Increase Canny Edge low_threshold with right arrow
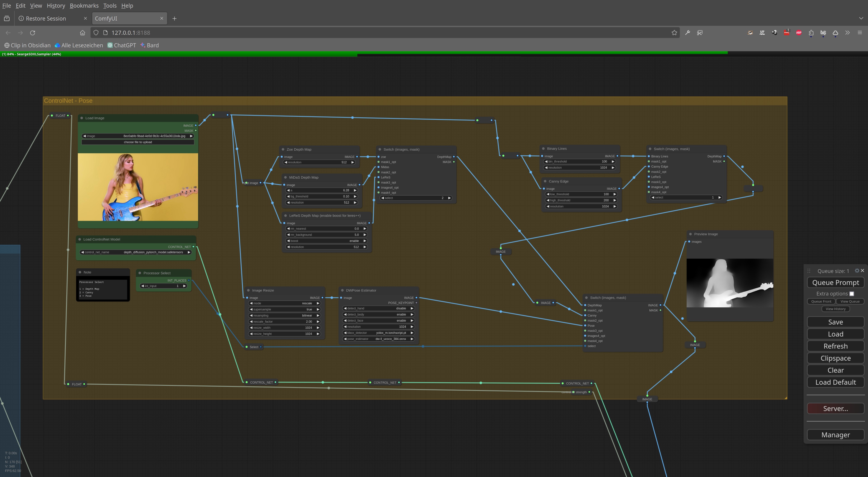This screenshot has height=477, width=868. pyautogui.click(x=615, y=194)
